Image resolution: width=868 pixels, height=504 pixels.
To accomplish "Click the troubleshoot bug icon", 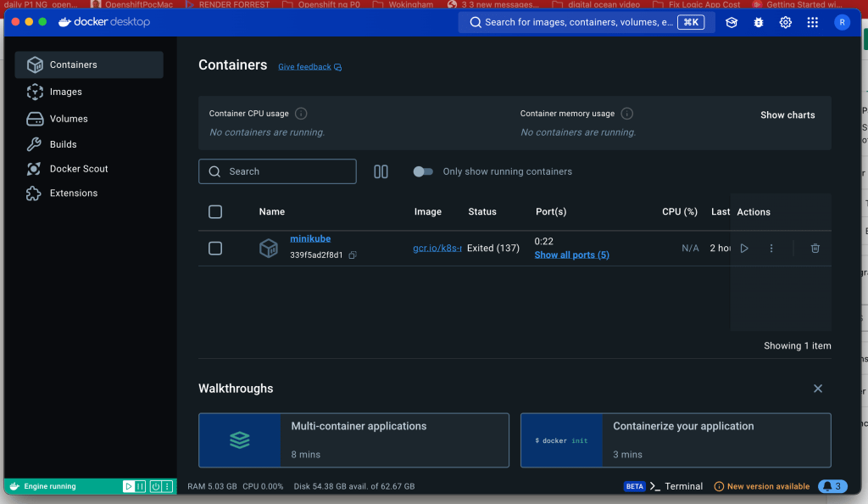I will (759, 22).
